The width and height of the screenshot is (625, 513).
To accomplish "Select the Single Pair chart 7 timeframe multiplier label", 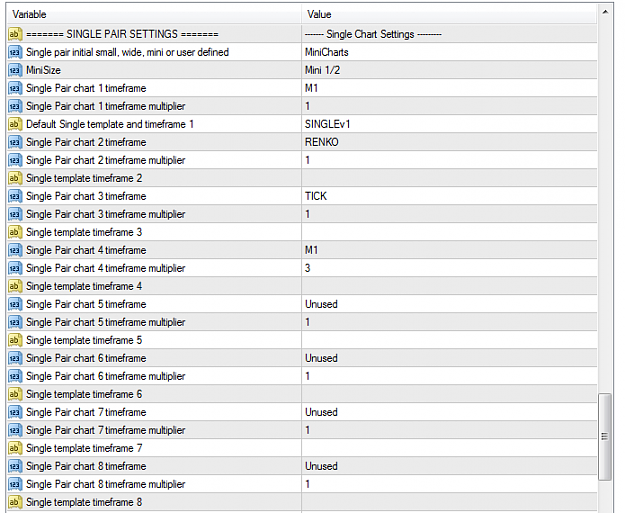I will tap(106, 430).
